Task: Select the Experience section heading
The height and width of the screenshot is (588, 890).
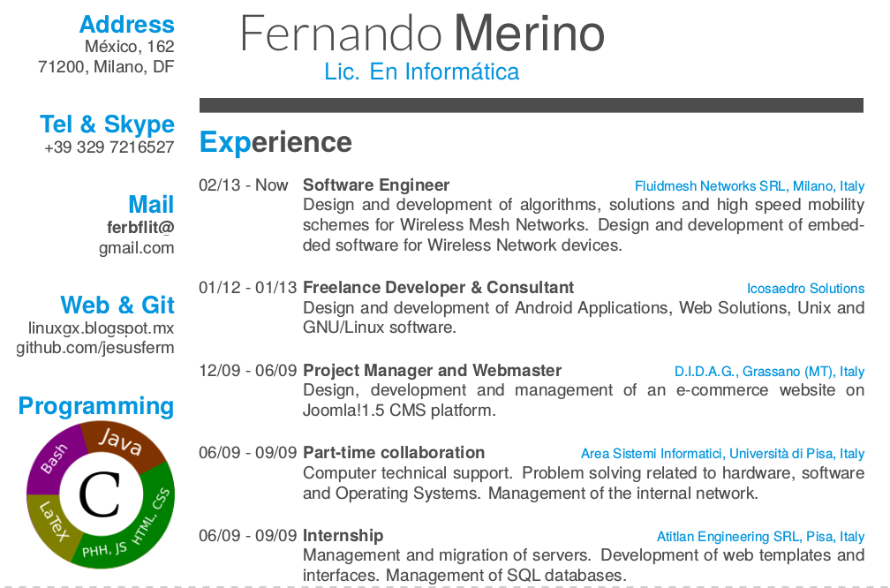Action: [275, 142]
